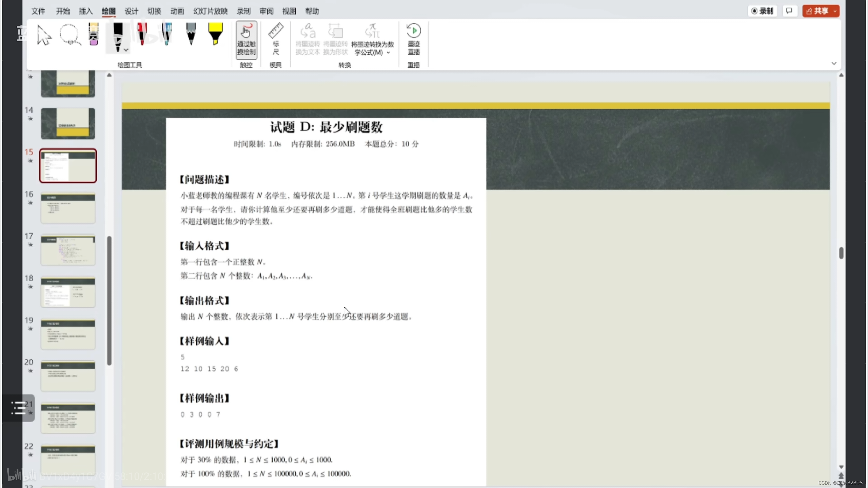Click the 【输入格式】 heading
Image resolution: width=868 pixels, height=488 pixels.
coord(204,246)
